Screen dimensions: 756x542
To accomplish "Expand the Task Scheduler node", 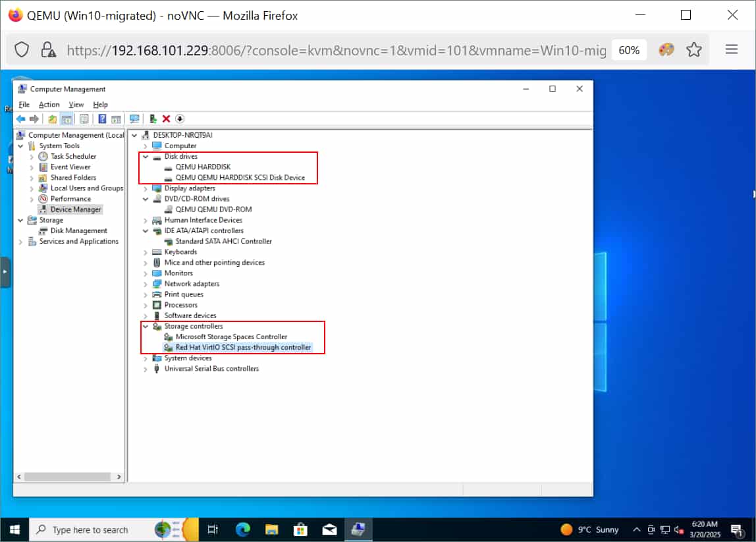I will point(32,157).
